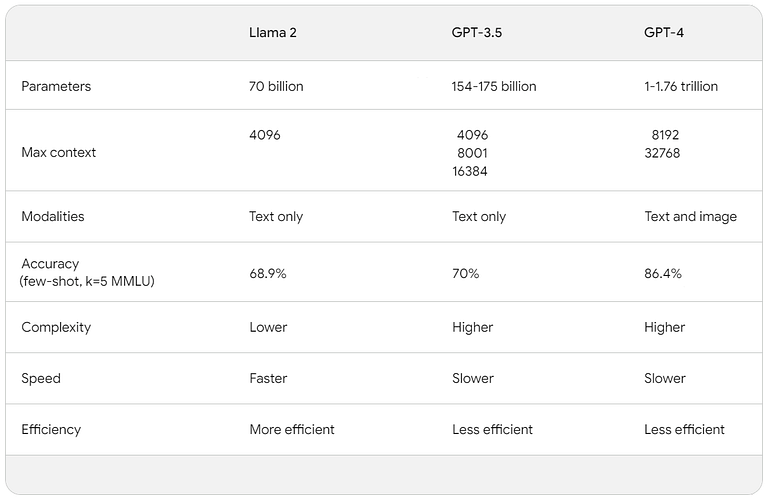Click the Accuracy few-shot MMLU label

point(87,272)
